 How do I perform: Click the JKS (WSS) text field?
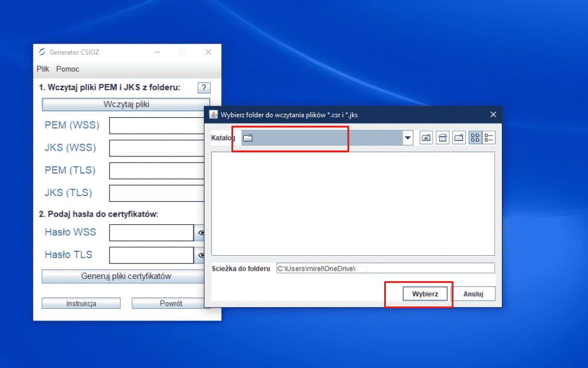157,148
